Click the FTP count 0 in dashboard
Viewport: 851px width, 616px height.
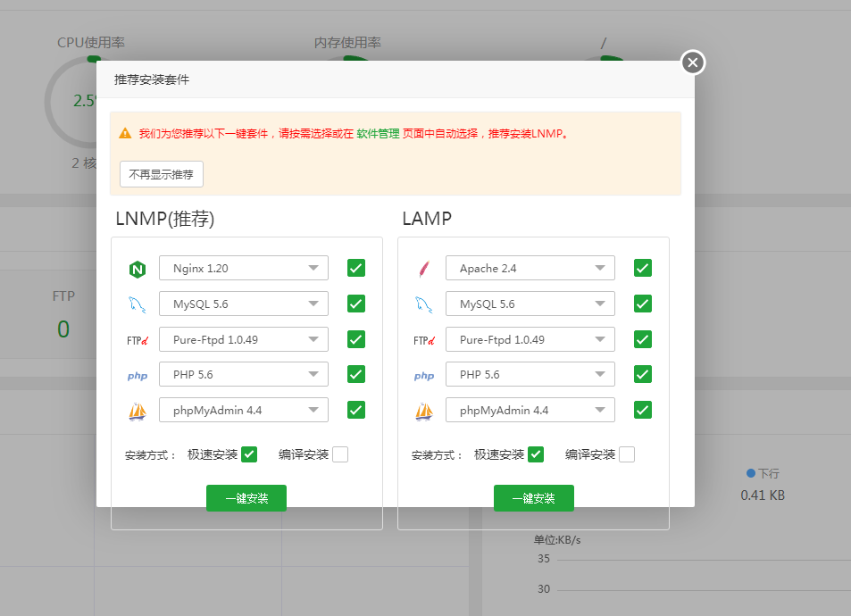[63, 329]
